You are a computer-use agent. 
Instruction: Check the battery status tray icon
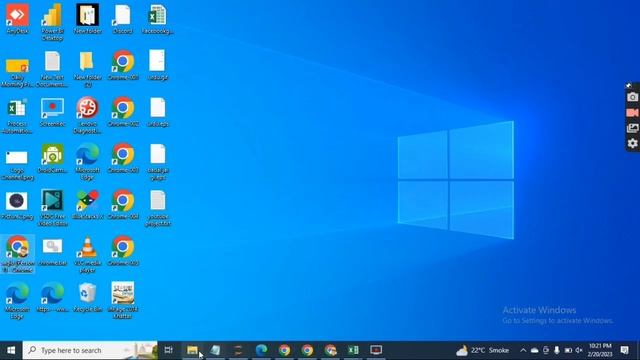click(x=568, y=350)
